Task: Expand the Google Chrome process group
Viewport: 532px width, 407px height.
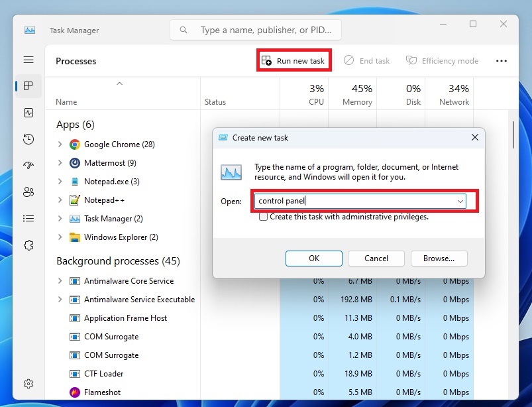Action: tap(60, 145)
